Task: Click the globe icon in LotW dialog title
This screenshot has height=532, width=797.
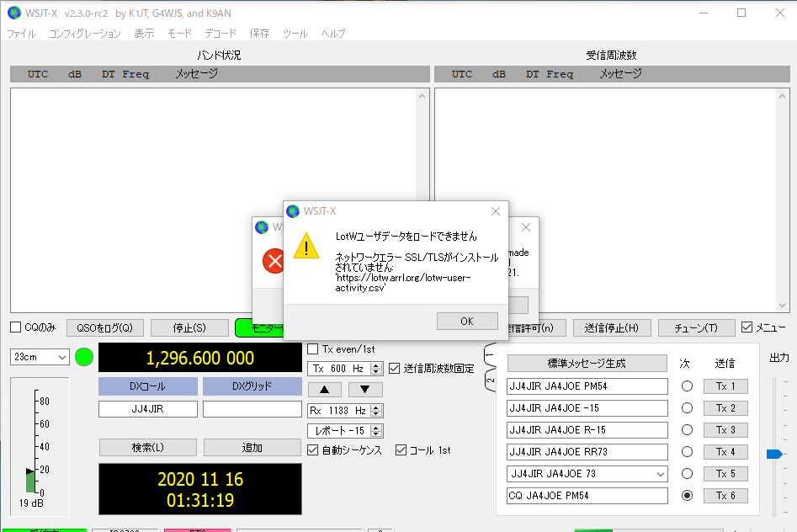Action: click(x=293, y=211)
